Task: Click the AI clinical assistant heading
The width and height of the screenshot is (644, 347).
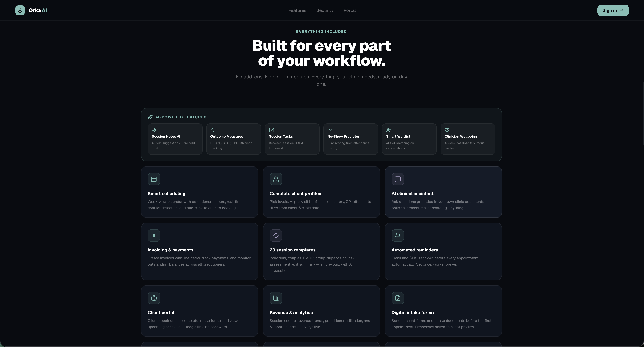Action: point(413,194)
